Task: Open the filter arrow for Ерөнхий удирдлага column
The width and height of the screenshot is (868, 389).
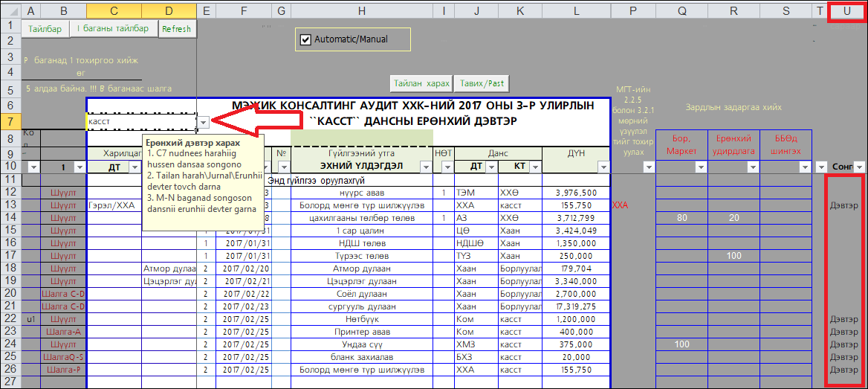Action: tap(752, 167)
